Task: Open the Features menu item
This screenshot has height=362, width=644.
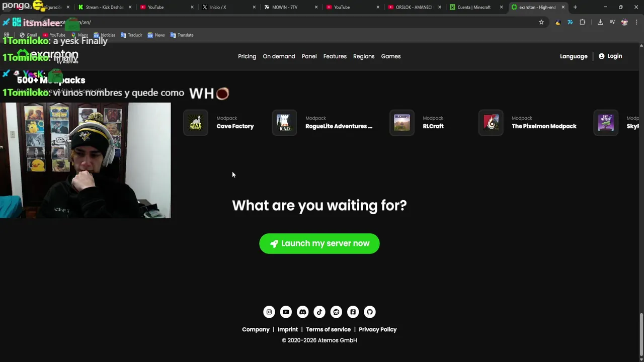Action: pos(335,56)
